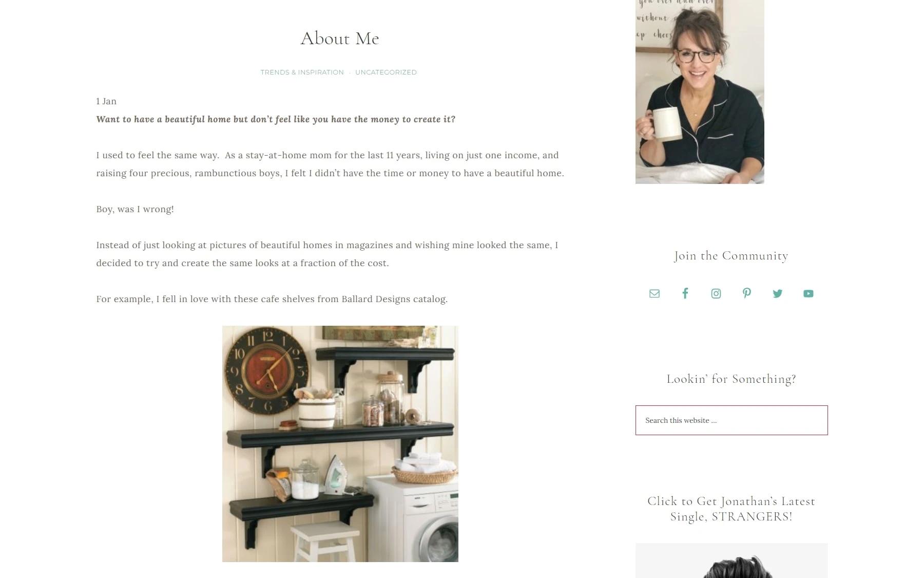Open Jonathan's single image below the heading

(x=731, y=561)
